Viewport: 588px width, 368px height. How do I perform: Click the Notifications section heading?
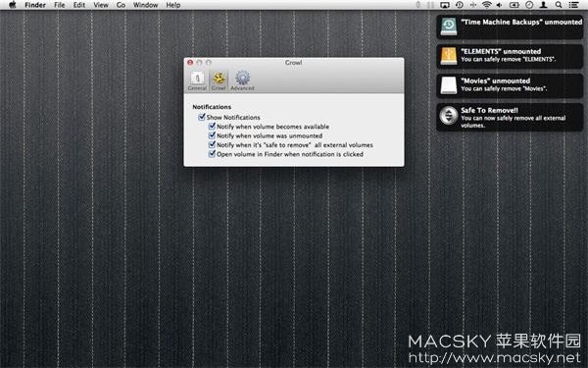pyautogui.click(x=212, y=107)
